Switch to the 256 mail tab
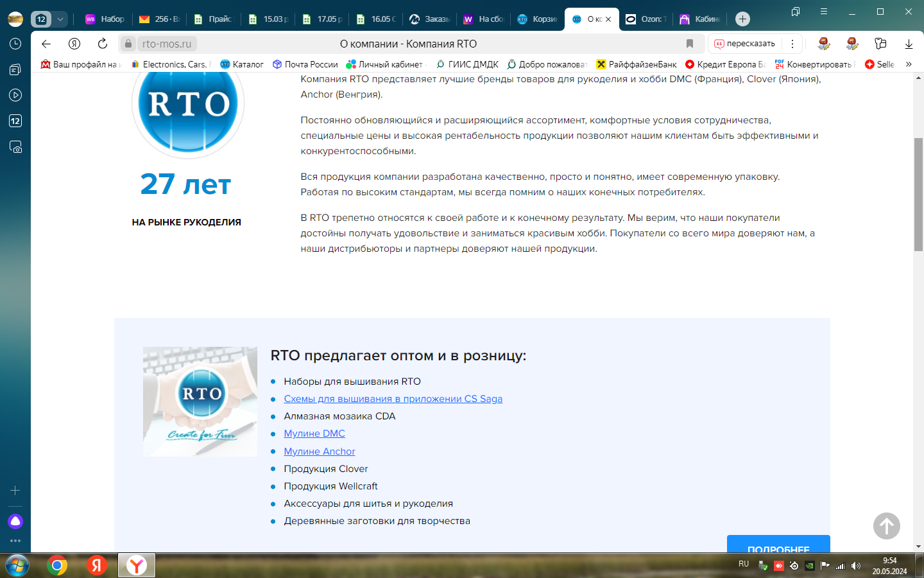This screenshot has width=924, height=578. [159, 19]
